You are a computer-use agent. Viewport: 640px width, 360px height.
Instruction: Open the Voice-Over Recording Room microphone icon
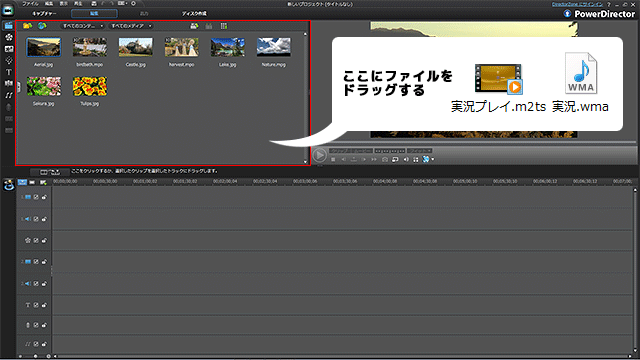(9, 107)
